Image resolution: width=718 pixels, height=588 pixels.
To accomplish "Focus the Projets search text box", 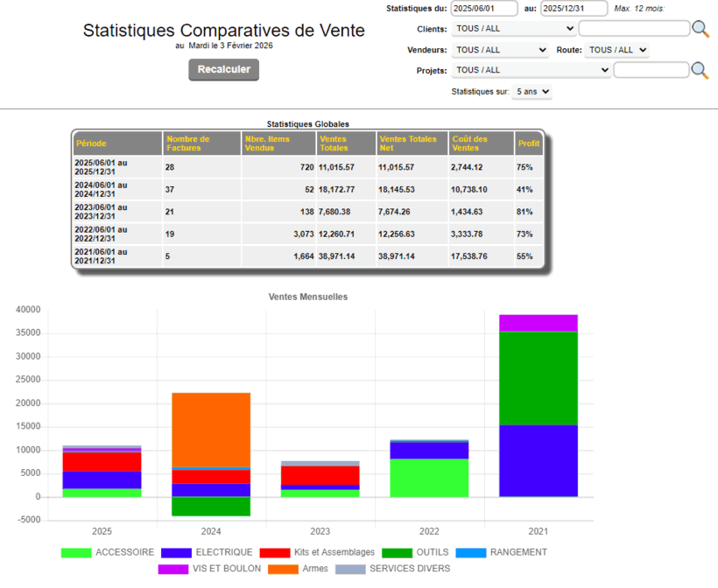I will point(651,70).
